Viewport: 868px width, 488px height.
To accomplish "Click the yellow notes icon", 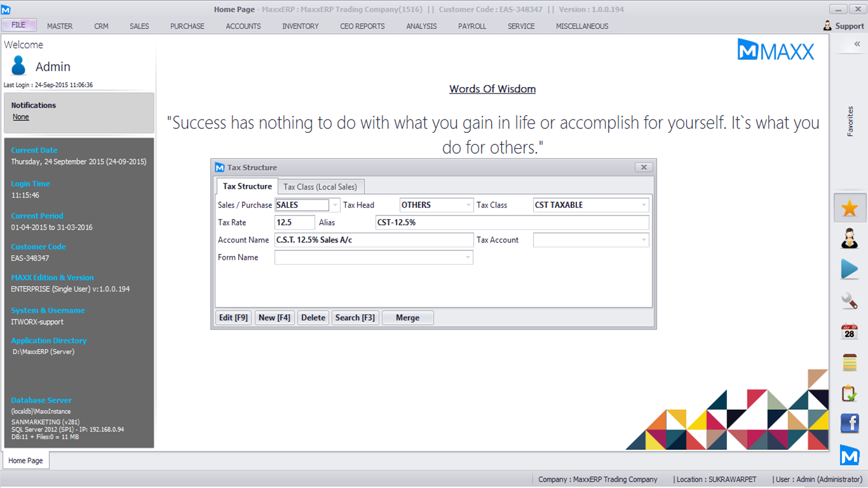I will point(850,362).
